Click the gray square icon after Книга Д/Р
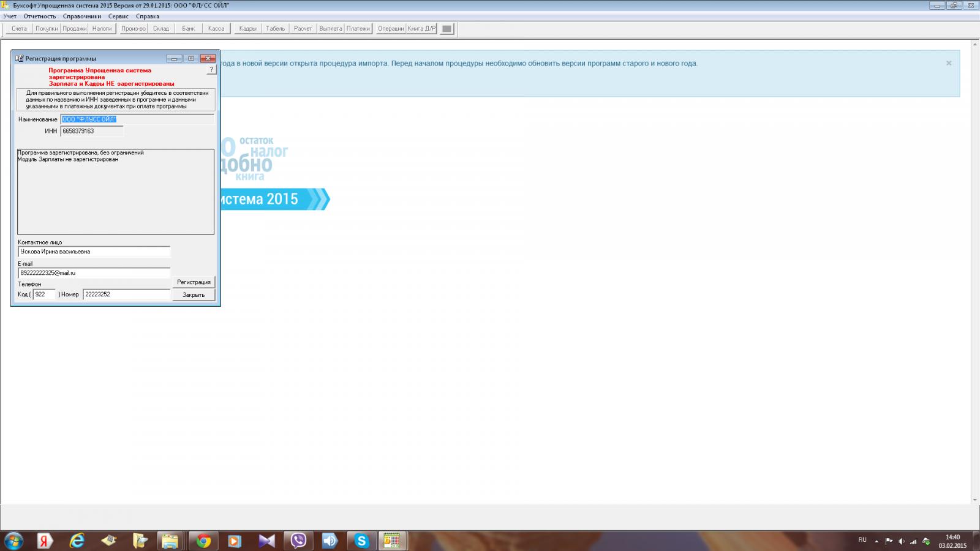 (x=447, y=29)
